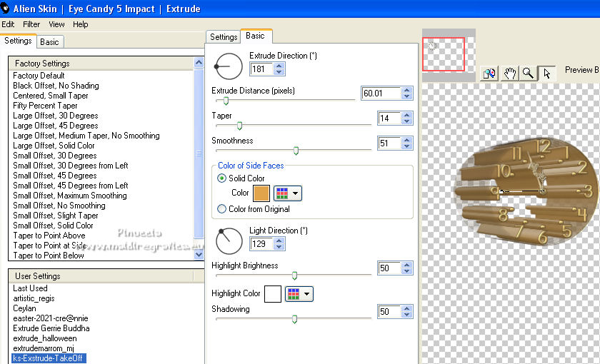Click the Smoothness slider handle
Image resolution: width=600 pixels, height=364 pixels.
[x=296, y=151]
